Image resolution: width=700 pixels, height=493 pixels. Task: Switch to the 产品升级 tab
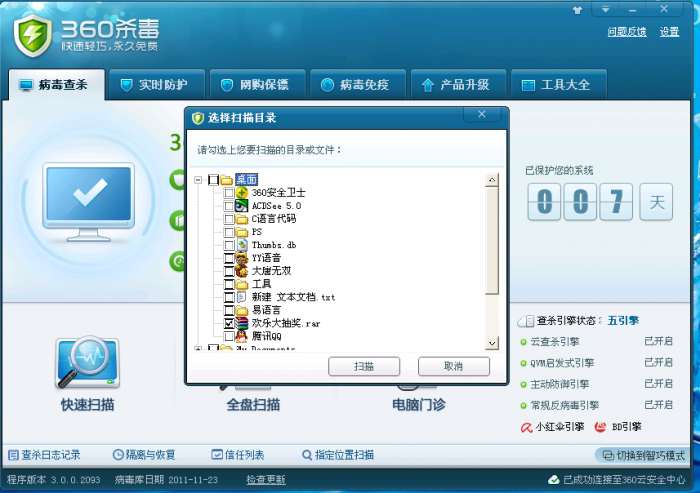point(458,84)
